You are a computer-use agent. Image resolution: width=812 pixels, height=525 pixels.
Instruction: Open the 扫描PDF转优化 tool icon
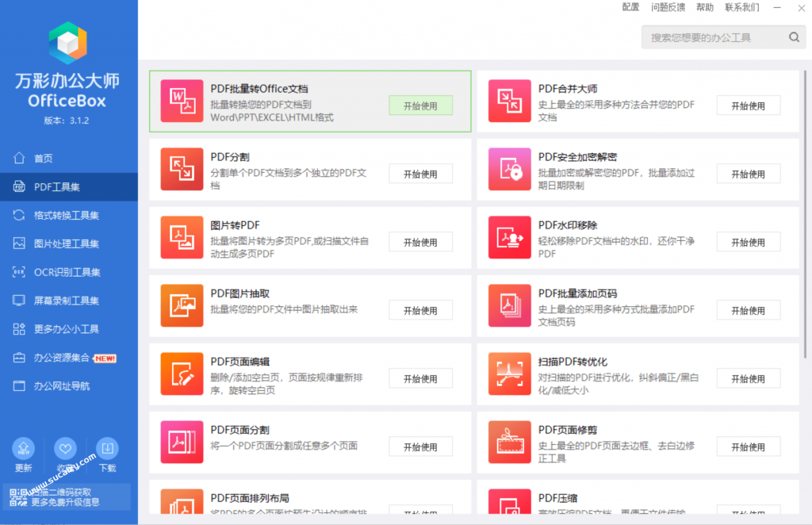click(510, 374)
